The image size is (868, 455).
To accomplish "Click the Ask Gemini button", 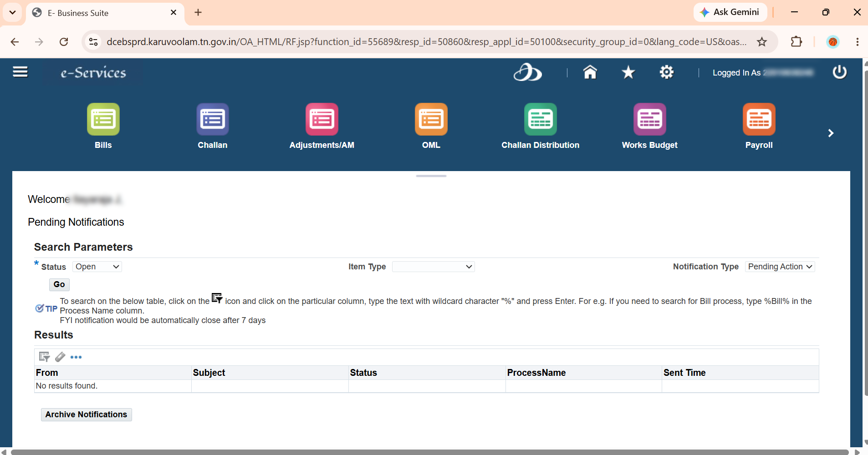I will 730,12.
